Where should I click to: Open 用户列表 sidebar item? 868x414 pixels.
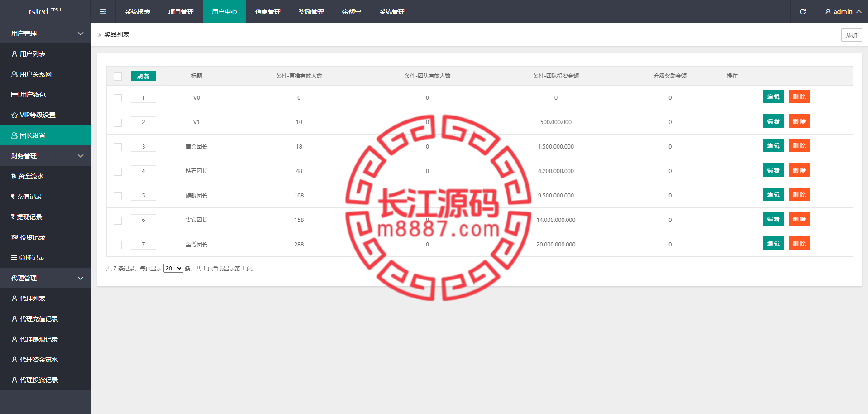pos(45,54)
